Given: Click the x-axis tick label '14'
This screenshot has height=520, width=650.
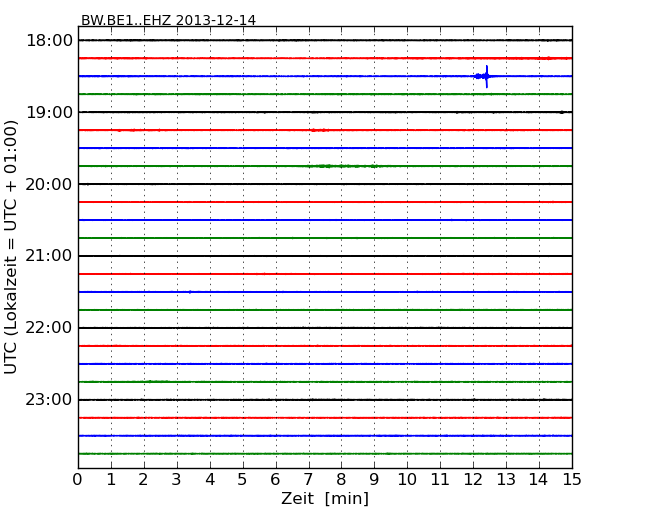Looking at the screenshot, I should tap(539, 479).
